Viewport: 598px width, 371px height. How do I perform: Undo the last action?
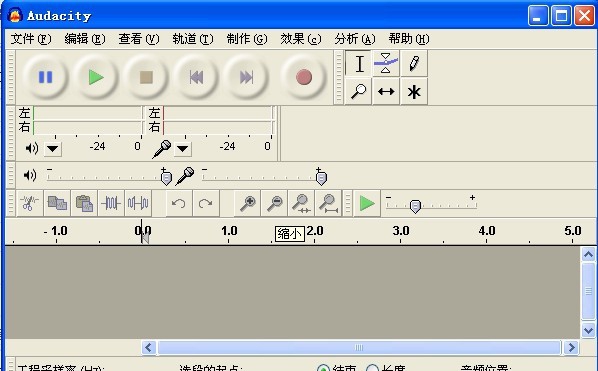(178, 203)
